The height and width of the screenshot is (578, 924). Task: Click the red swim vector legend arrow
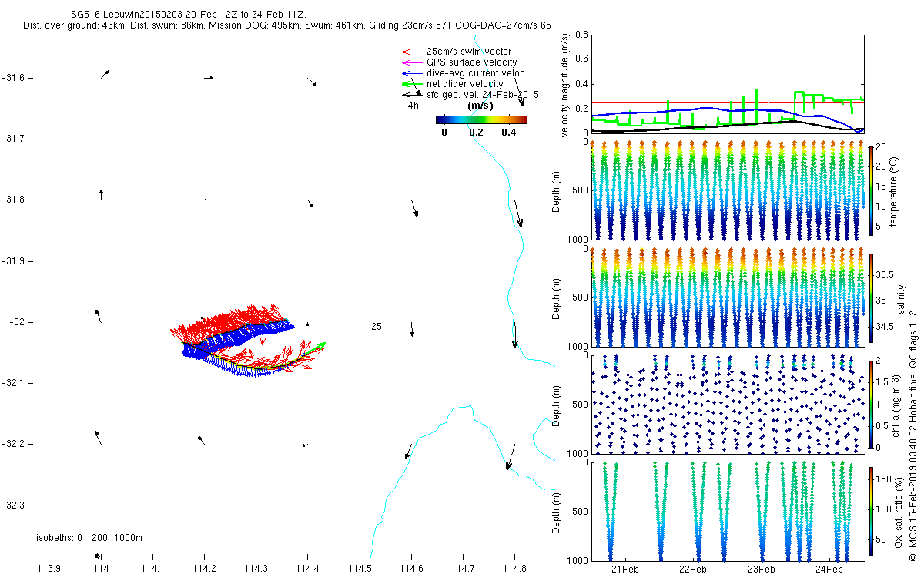point(411,52)
